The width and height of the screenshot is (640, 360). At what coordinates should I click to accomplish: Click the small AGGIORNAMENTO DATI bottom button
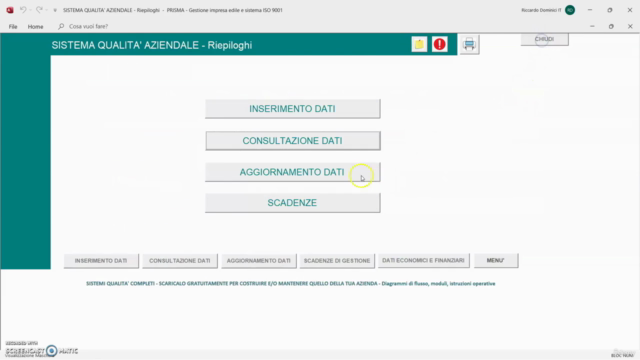tap(259, 260)
